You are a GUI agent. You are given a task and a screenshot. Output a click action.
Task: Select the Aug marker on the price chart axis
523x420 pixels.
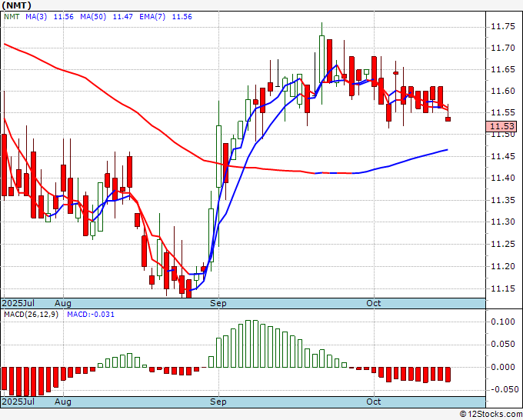point(63,304)
